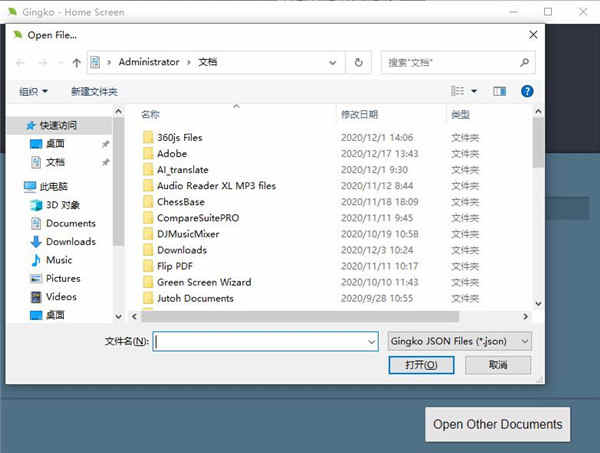Sort by the 类型 column header

460,114
